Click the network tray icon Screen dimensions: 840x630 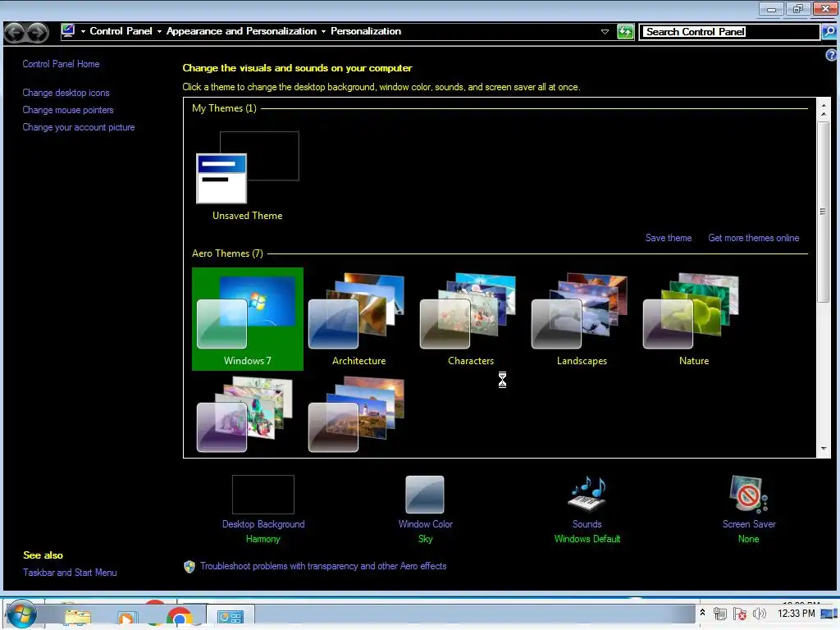(x=720, y=614)
